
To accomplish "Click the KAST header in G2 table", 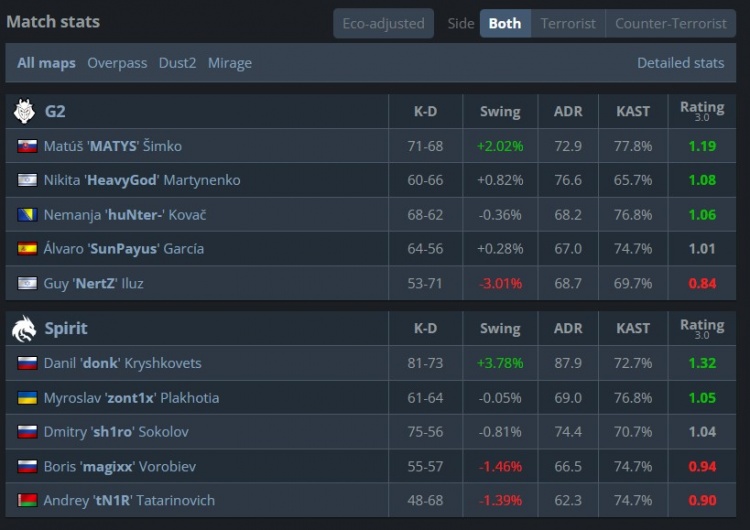I will (x=633, y=111).
